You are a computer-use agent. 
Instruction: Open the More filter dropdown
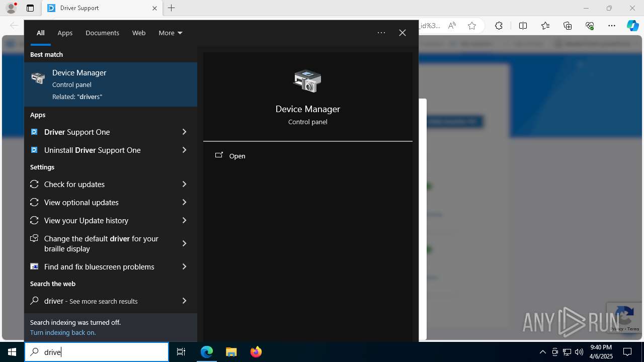click(171, 33)
